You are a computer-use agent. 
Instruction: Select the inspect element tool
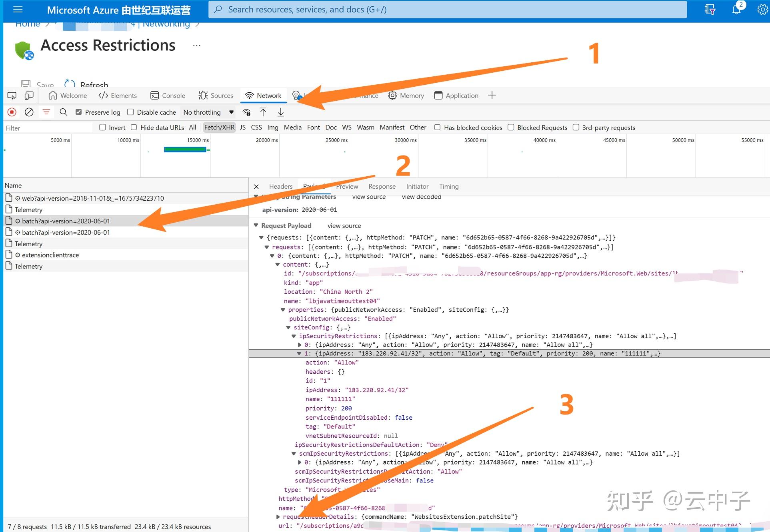click(x=12, y=96)
